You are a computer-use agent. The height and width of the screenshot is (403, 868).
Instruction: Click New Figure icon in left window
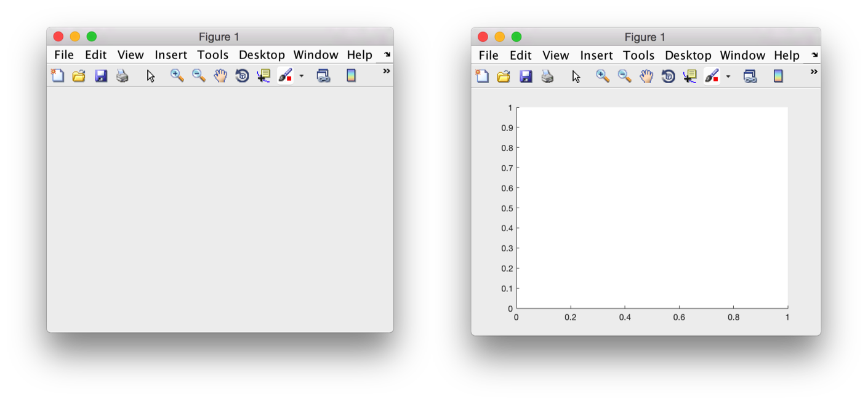coord(57,76)
